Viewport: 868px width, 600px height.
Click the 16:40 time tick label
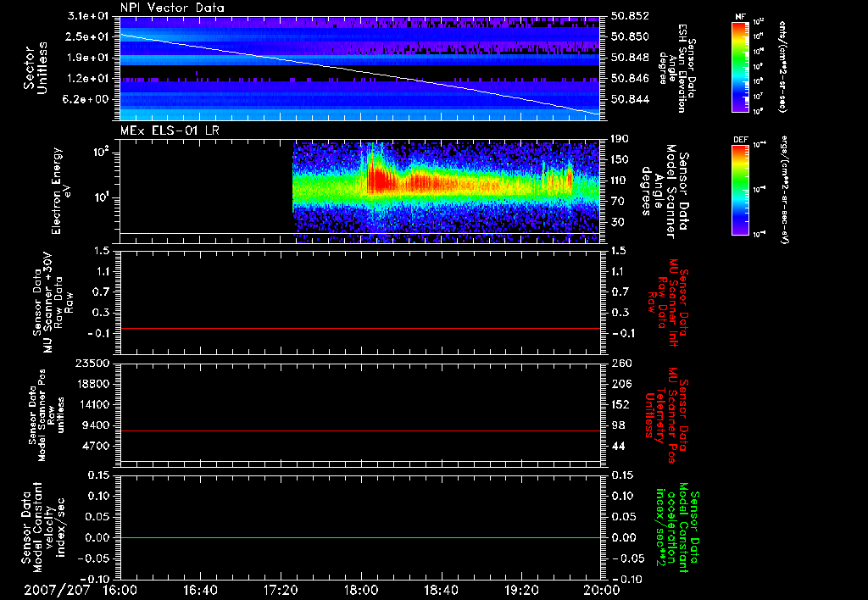click(x=200, y=590)
